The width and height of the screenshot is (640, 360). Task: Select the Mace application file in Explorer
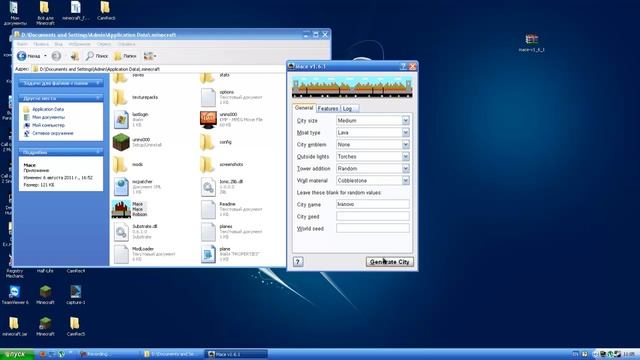coord(130,209)
